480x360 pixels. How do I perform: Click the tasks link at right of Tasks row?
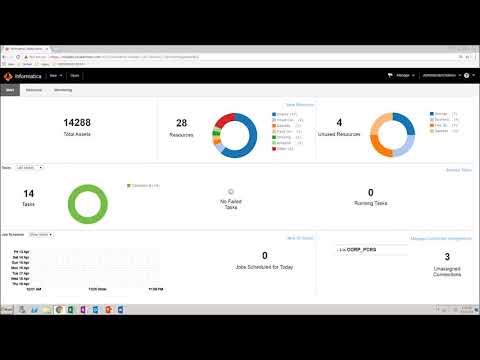(x=459, y=170)
